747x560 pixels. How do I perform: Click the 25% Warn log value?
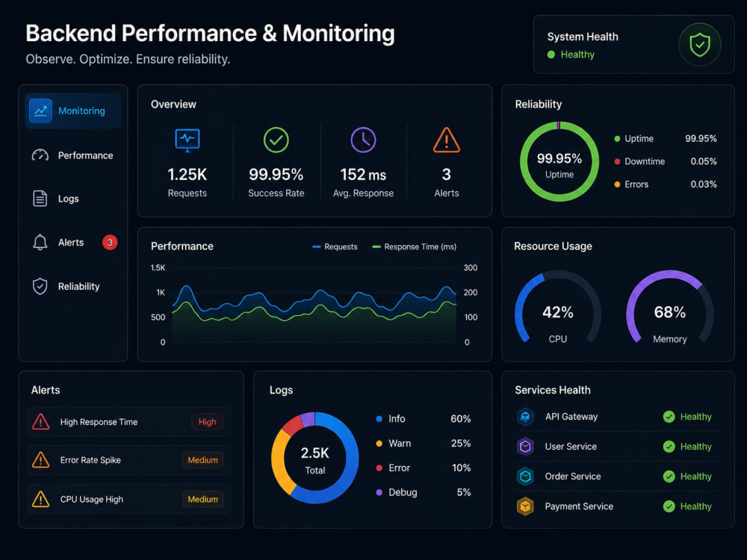(x=461, y=444)
